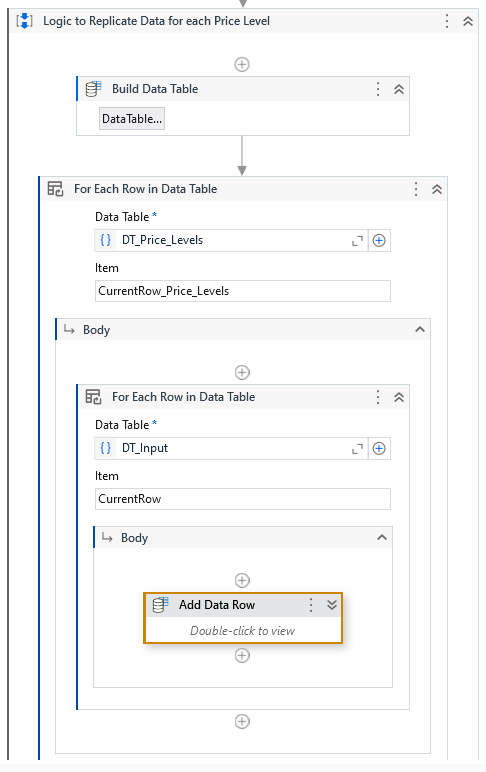Open the Logic to Replicate Data sequence options menu
The height and width of the screenshot is (772, 486).
click(447, 21)
